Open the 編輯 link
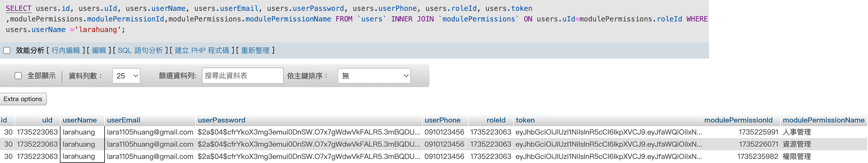The image size is (868, 163). click(99, 51)
